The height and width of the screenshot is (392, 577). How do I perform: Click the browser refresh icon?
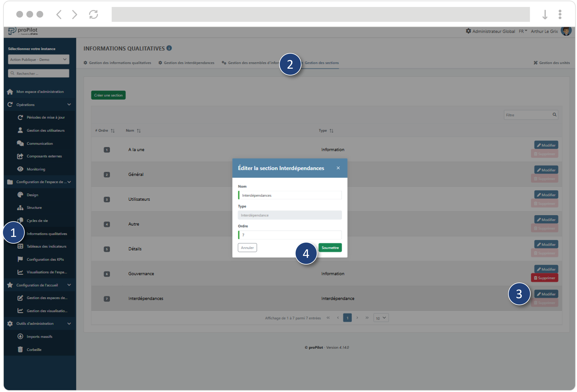tap(93, 14)
